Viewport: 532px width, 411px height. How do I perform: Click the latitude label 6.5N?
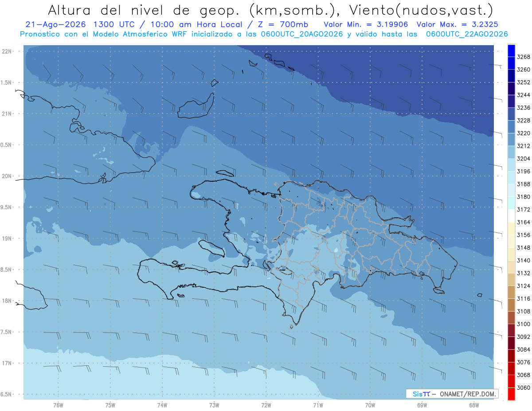7,395
